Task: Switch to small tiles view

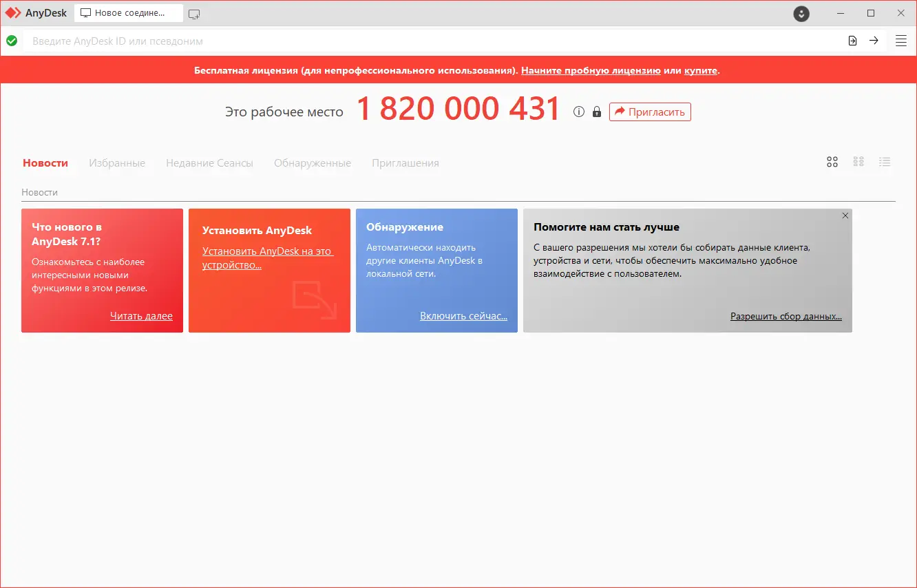Action: click(x=858, y=162)
